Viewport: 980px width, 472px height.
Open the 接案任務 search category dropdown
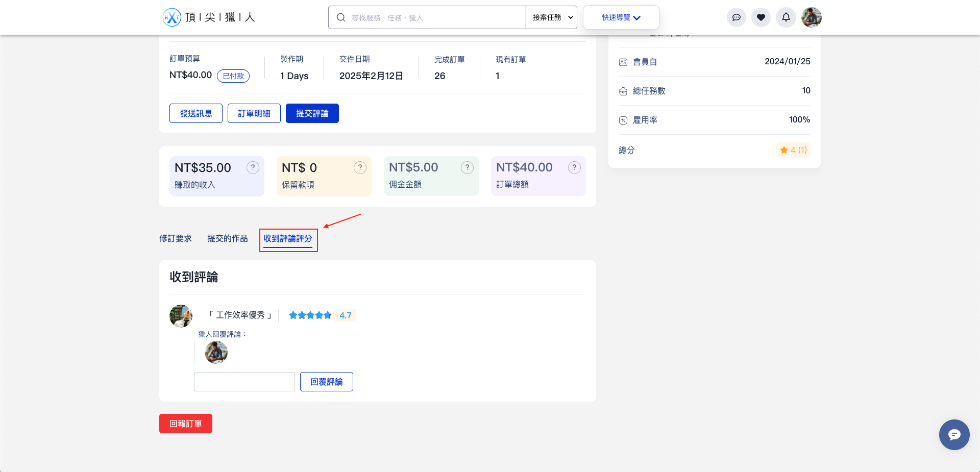[x=551, y=17]
